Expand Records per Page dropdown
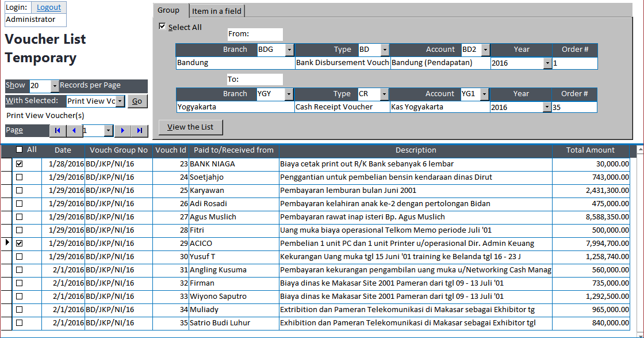The image size is (644, 338). 55,86
